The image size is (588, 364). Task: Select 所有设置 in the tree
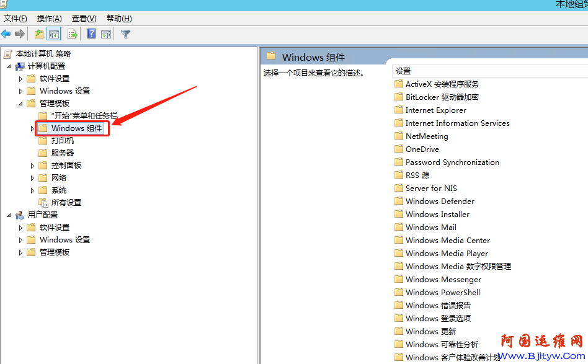point(66,203)
